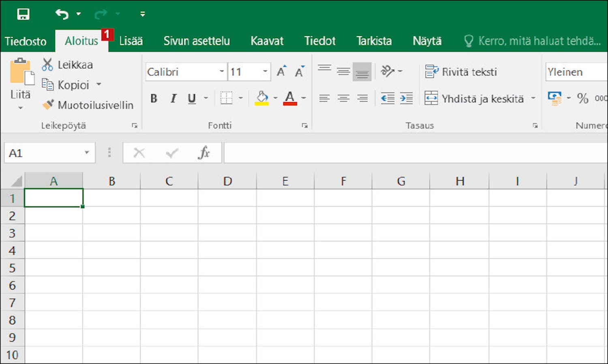
Task: Open the Näytä tab
Action: (x=427, y=41)
